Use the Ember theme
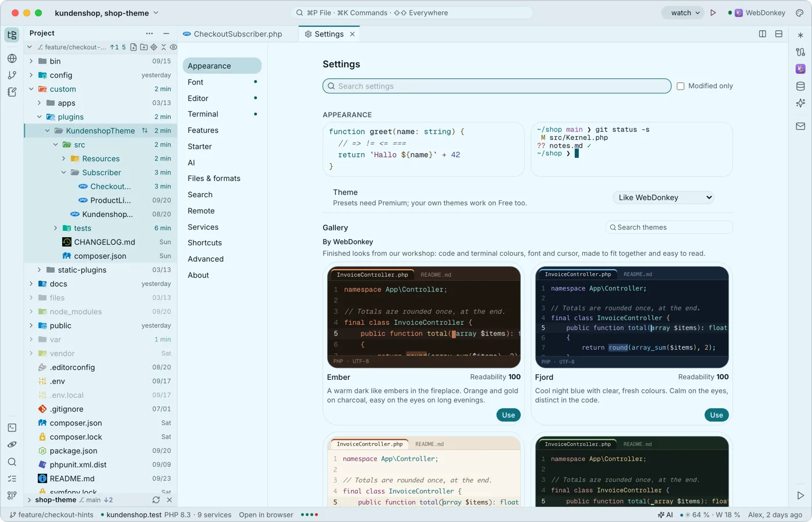This screenshot has width=812, height=522. [508, 415]
